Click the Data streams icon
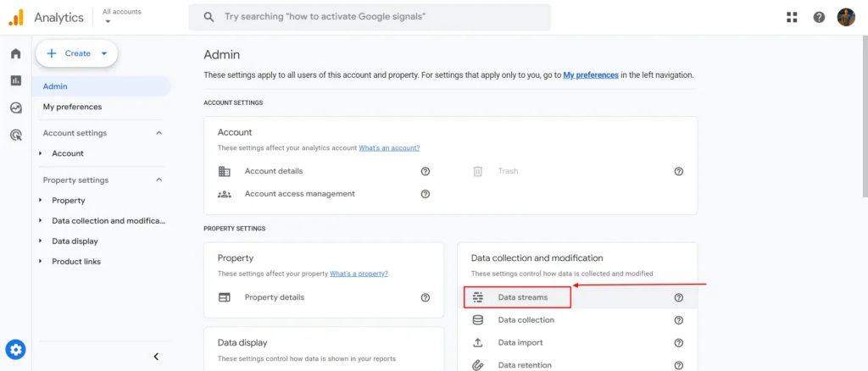The height and width of the screenshot is (371, 868). [x=478, y=297]
